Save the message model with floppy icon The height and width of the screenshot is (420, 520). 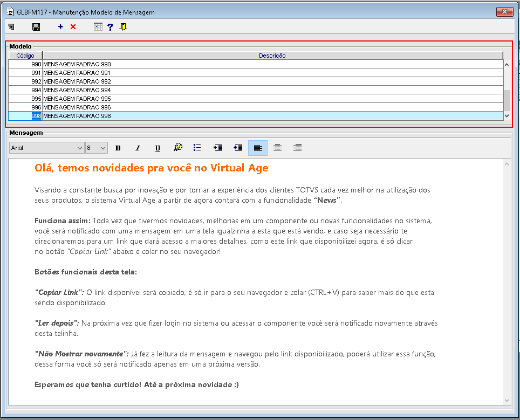tap(36, 27)
